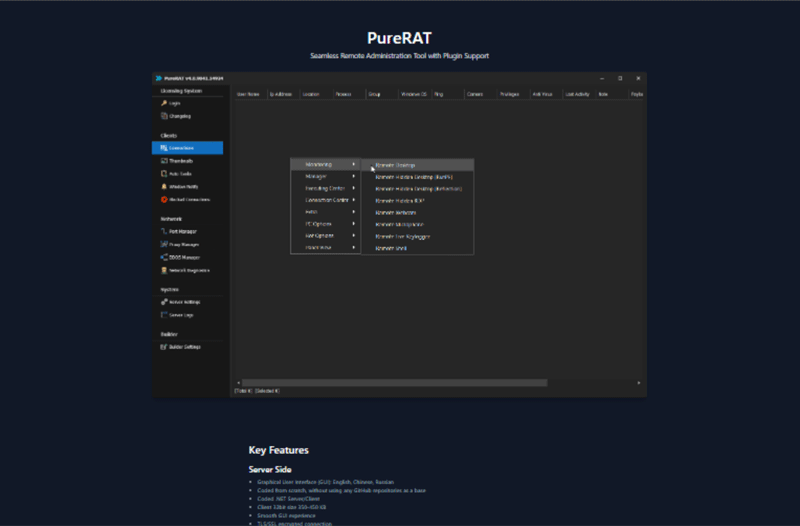Click the DDOS Manager icon
800x526 pixels.
[164, 257]
